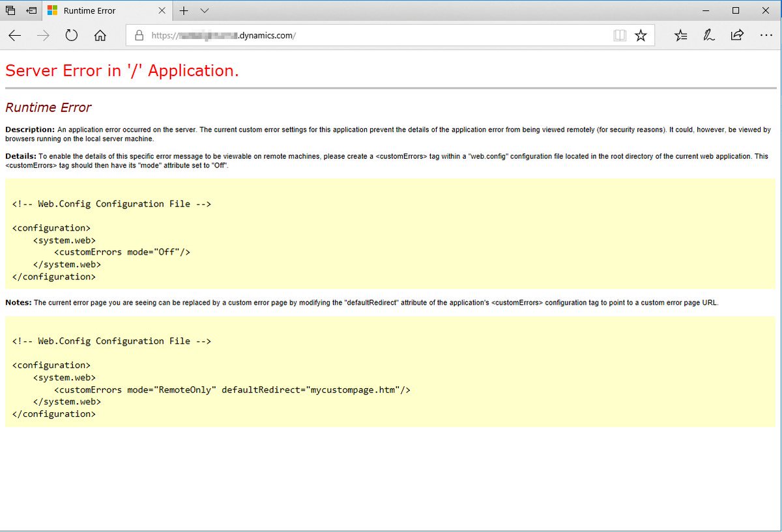Open Settings and more ellipsis menu
The height and width of the screenshot is (532, 782).
[x=765, y=36]
